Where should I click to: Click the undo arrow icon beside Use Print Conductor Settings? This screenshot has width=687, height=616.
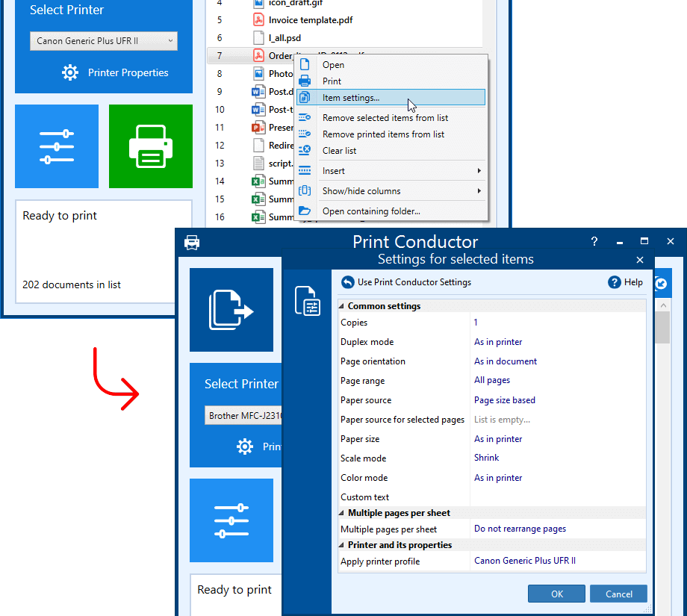(347, 282)
